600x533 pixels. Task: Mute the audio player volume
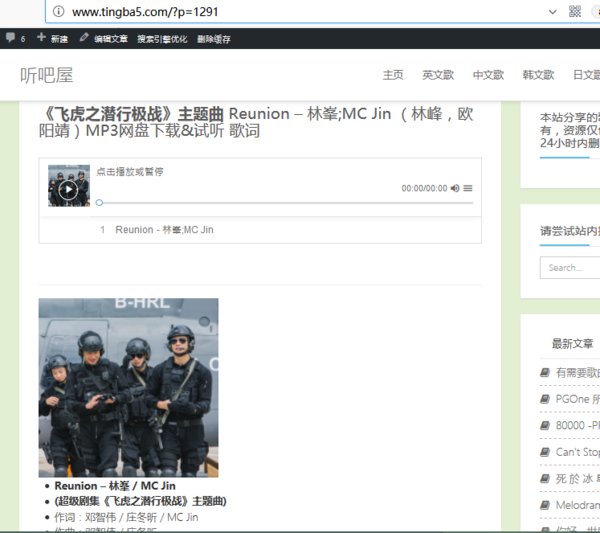[x=455, y=188]
